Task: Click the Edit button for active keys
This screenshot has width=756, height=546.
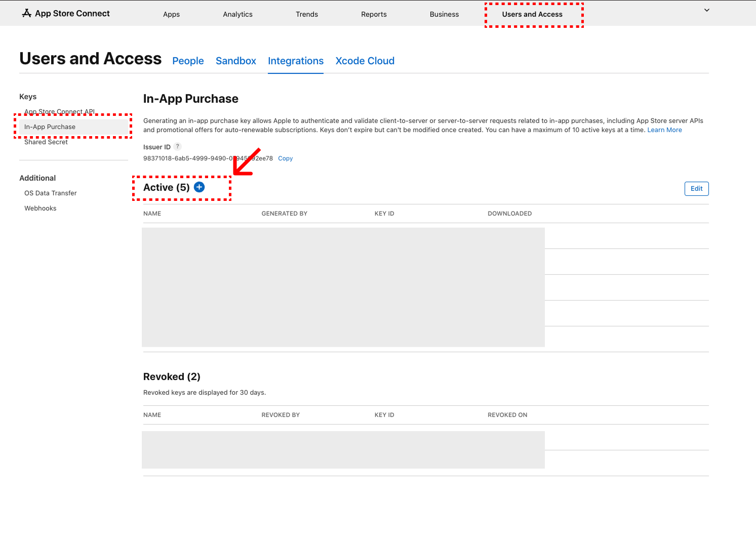Action: coord(697,189)
